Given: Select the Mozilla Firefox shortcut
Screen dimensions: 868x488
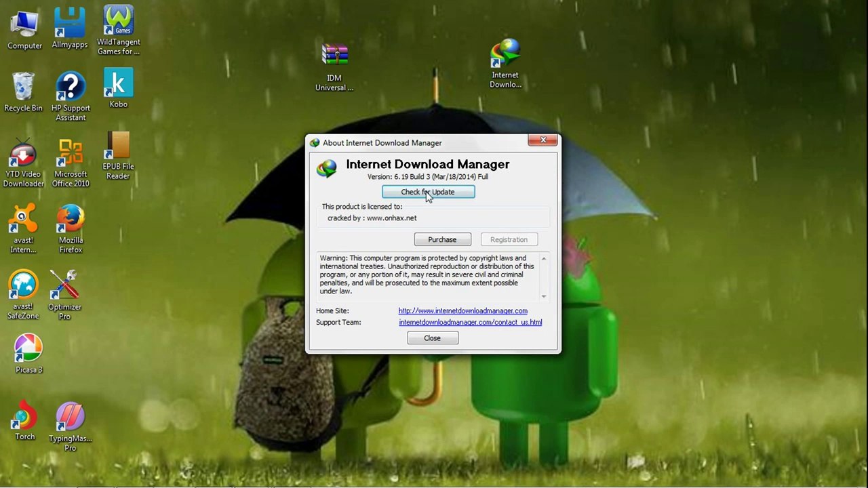Looking at the screenshot, I should [71, 229].
